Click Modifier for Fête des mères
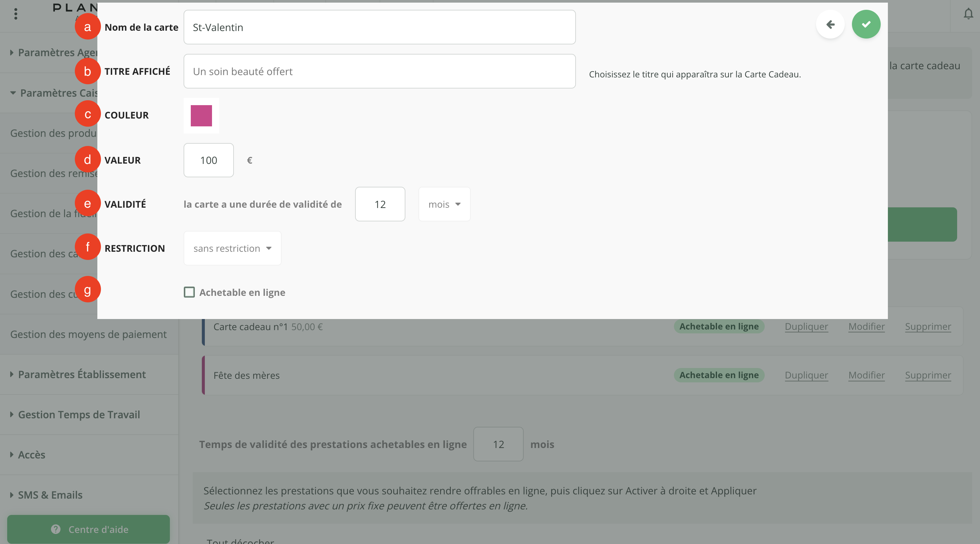Screen dimensions: 980x544 [866, 375]
